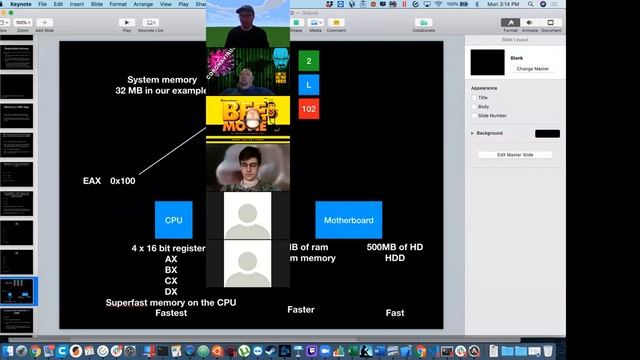640x360 pixels.
Task: Open the Trash in the Dock
Action: pyautogui.click(x=548, y=351)
